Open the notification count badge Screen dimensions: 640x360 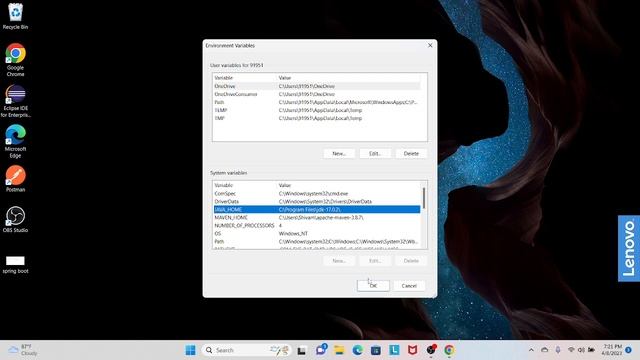point(629,350)
